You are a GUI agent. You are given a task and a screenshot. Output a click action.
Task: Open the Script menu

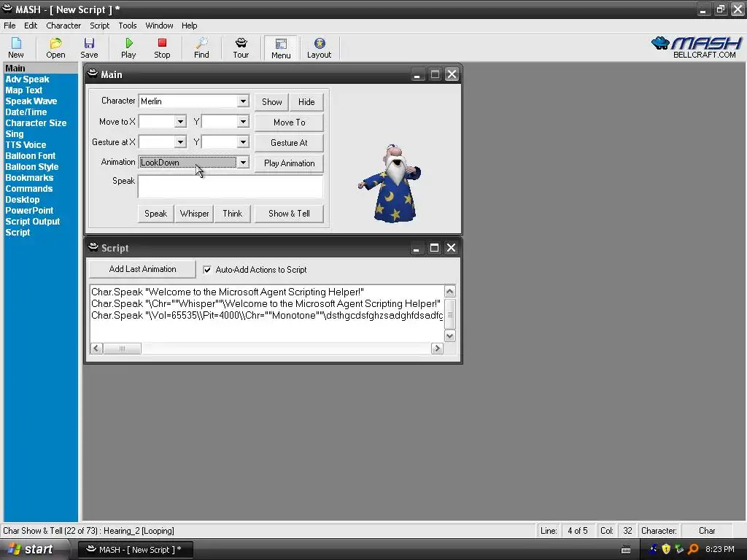coord(99,26)
